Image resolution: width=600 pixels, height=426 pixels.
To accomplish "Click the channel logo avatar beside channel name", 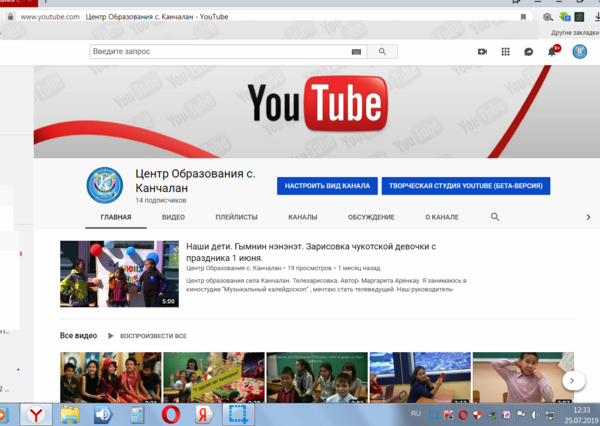I will (x=105, y=185).
